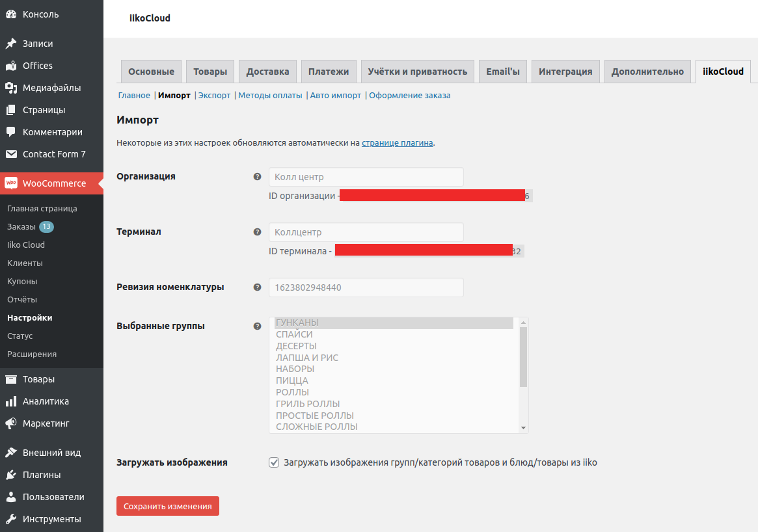Follow the странице плагина link

click(x=397, y=142)
